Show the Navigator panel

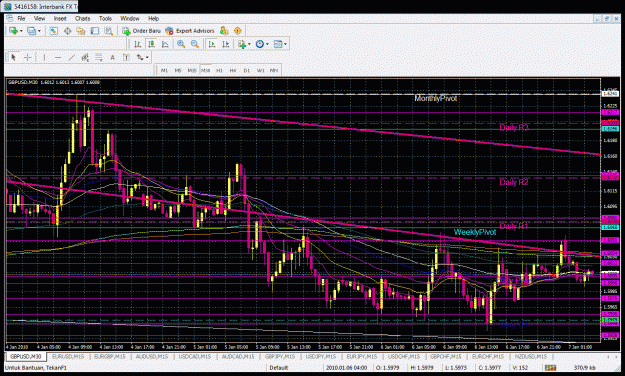tap(81, 31)
